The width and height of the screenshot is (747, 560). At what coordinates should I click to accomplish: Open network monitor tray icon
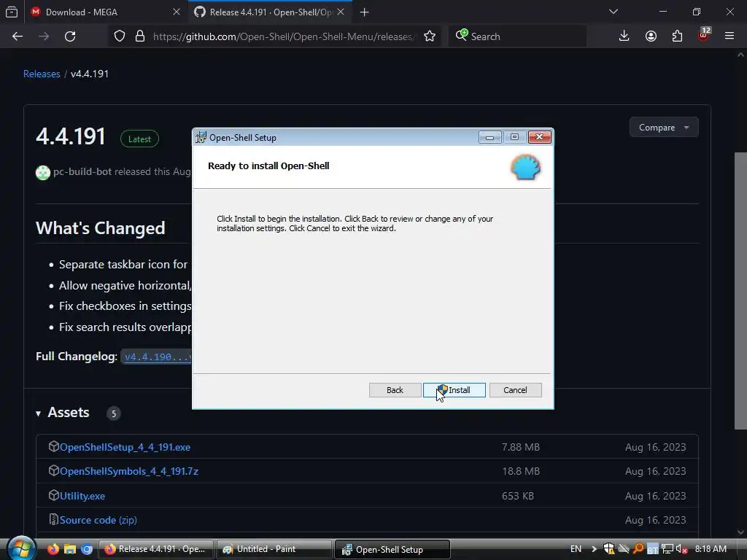pos(667,549)
